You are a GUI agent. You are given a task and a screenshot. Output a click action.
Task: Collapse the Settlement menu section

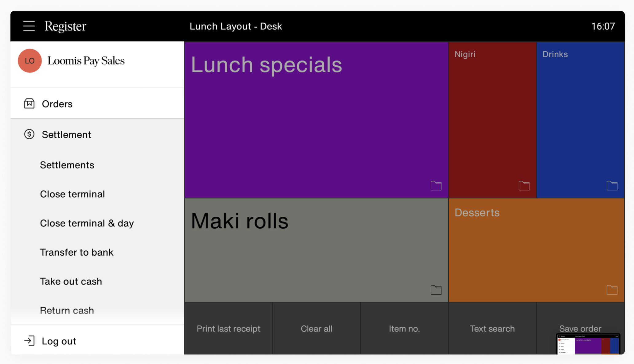[x=97, y=134]
